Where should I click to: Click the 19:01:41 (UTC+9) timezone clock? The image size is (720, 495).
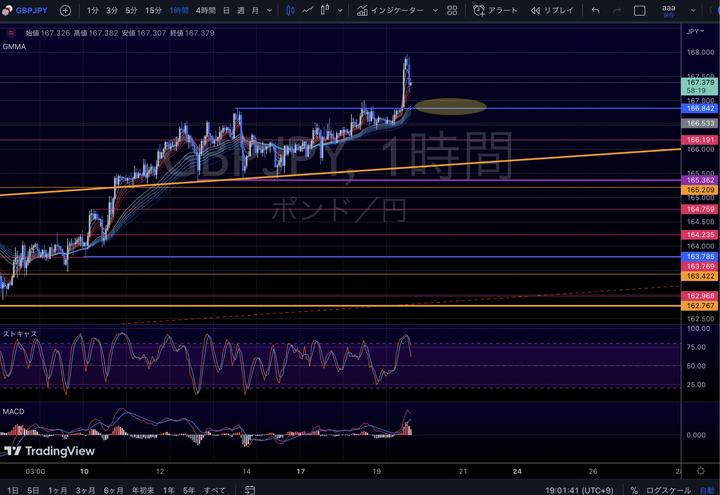[579, 490]
